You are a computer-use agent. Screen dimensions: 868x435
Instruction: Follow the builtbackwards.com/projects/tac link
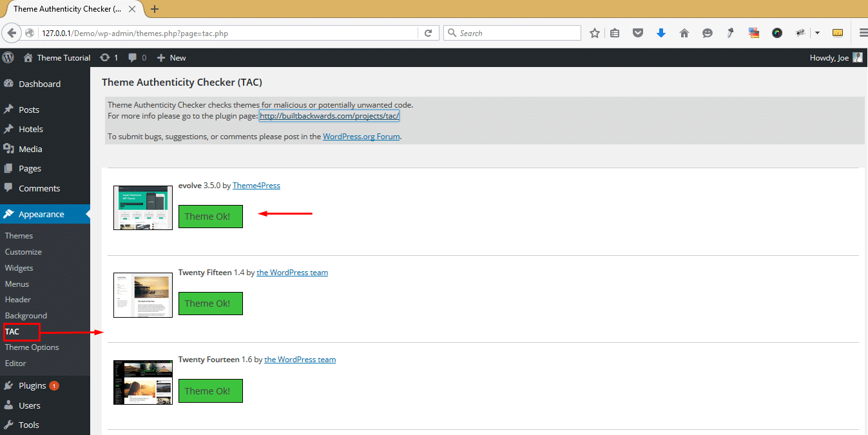[x=329, y=116]
